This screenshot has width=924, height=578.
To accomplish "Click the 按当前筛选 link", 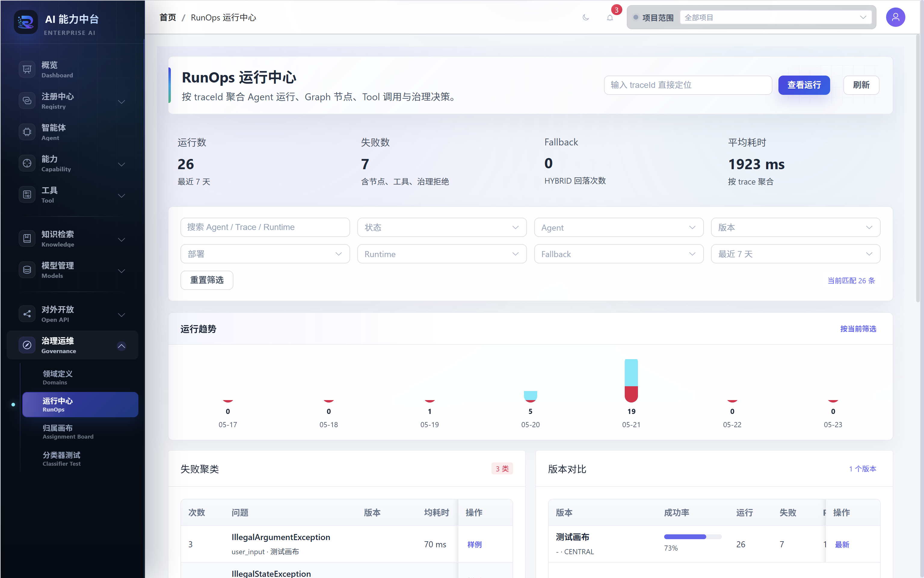I will 858,329.
